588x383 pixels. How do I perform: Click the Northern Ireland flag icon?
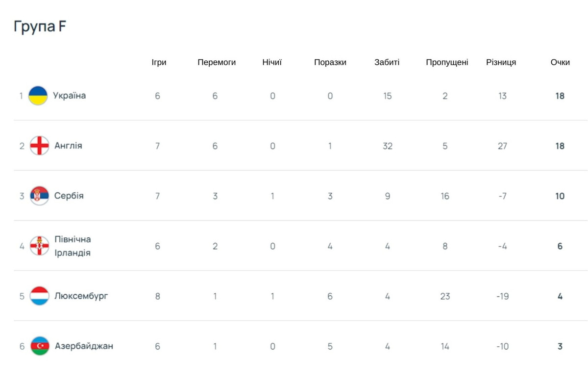39,246
